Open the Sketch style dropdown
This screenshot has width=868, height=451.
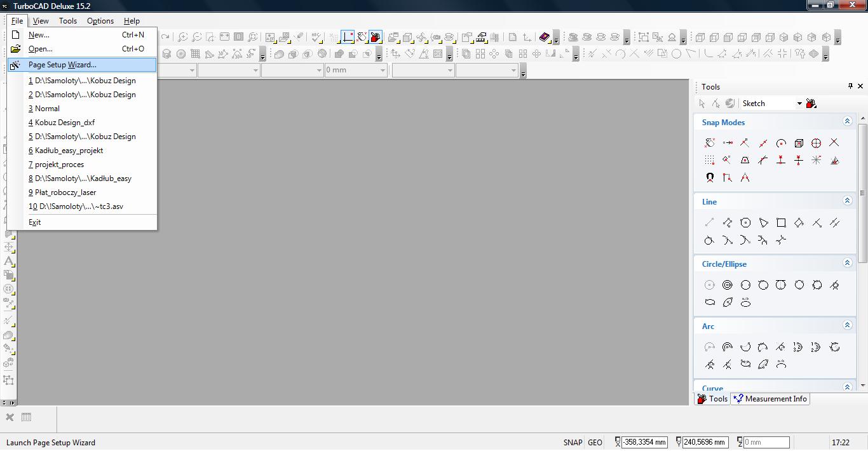click(799, 104)
